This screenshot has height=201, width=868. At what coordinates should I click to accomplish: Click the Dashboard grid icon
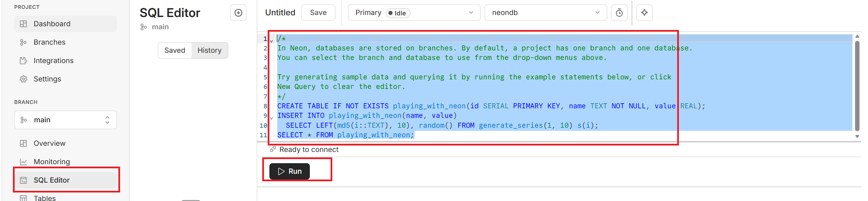click(x=23, y=24)
